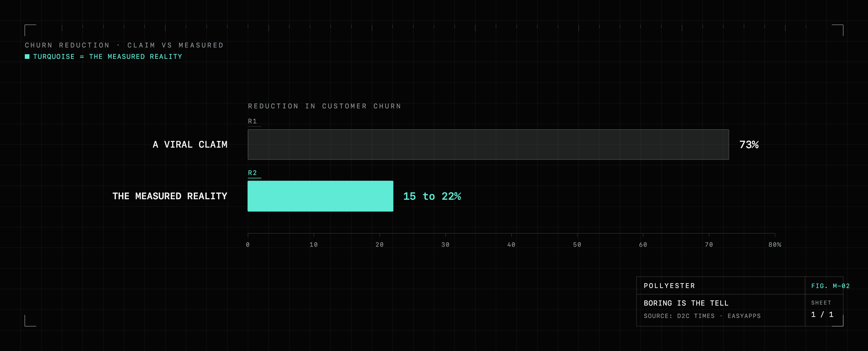Select the gray 'A Viral Claim' bar

[x=488, y=144]
